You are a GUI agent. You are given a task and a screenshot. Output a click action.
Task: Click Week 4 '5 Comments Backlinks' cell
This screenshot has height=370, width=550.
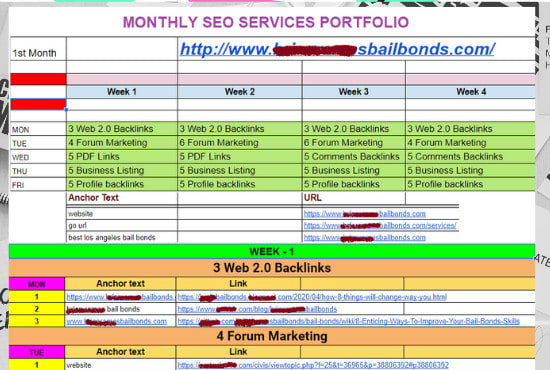(x=471, y=156)
